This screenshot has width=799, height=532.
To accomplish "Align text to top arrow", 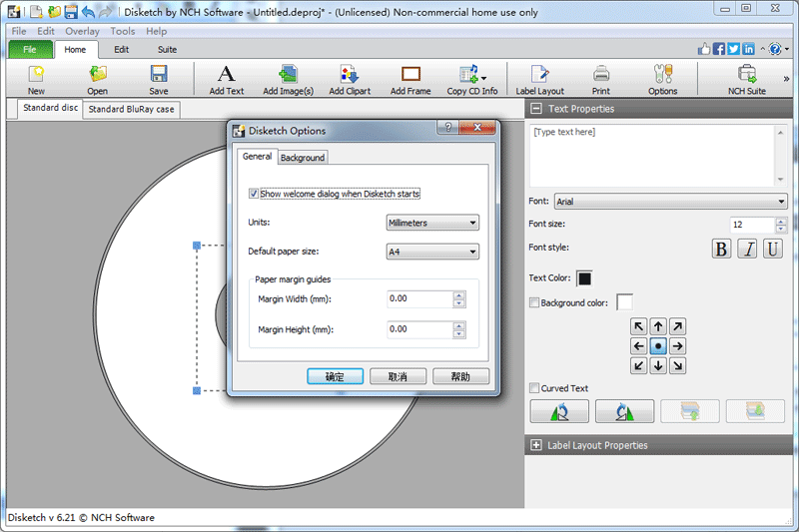I will (x=658, y=326).
